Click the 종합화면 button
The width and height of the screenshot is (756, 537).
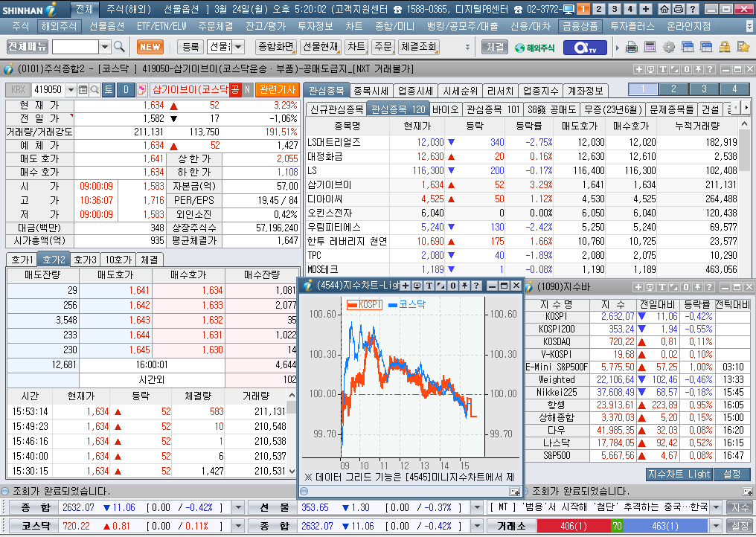coord(276,48)
